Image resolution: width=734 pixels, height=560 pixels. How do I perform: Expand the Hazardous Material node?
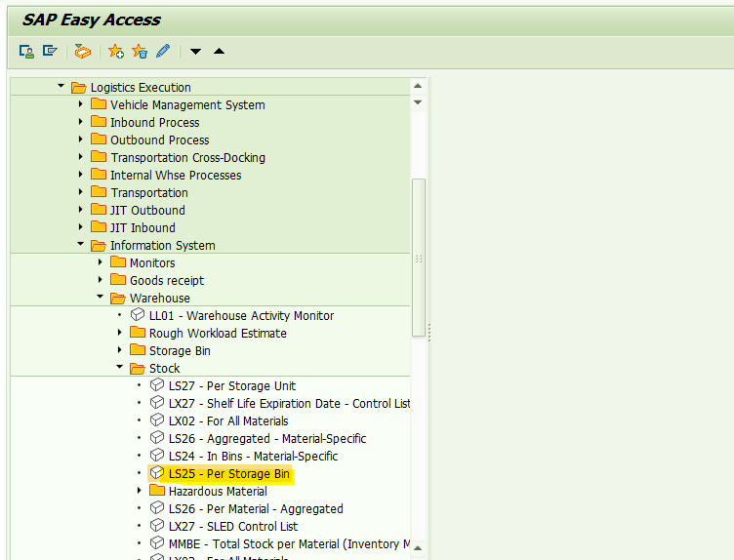[x=139, y=491]
